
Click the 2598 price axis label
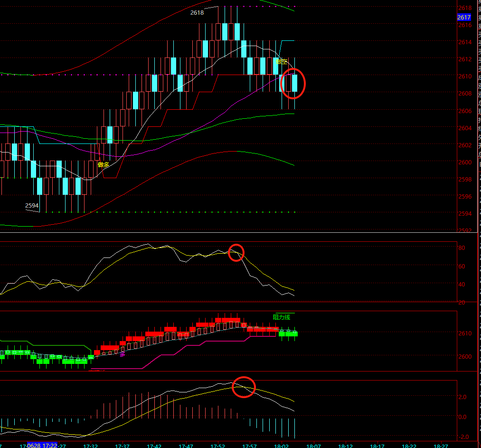pos(465,179)
